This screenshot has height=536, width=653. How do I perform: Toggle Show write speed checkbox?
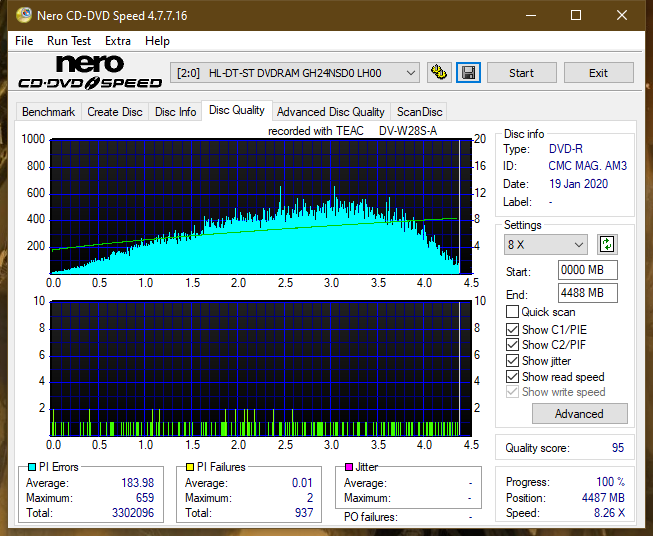coord(512,392)
